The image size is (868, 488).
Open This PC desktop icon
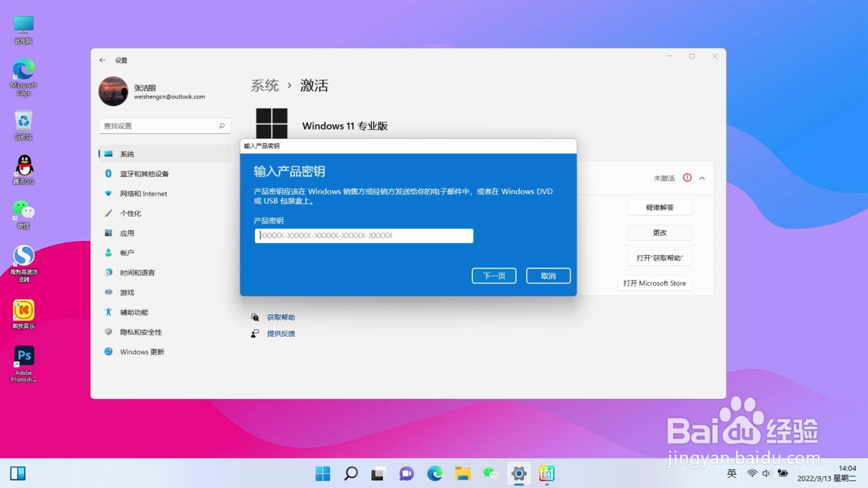point(23,30)
